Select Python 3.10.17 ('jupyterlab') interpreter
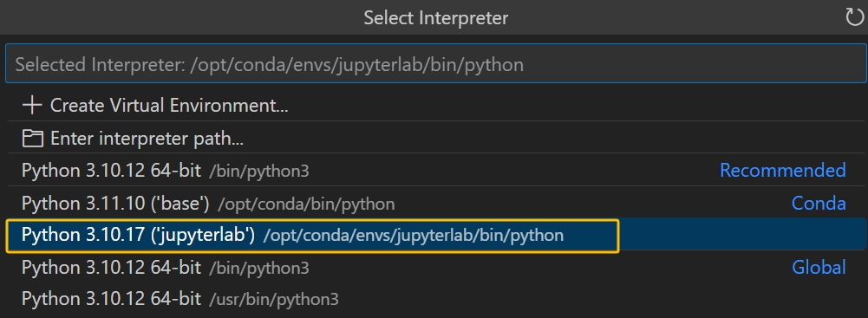Screen dimensions: 868x318 coord(436,236)
